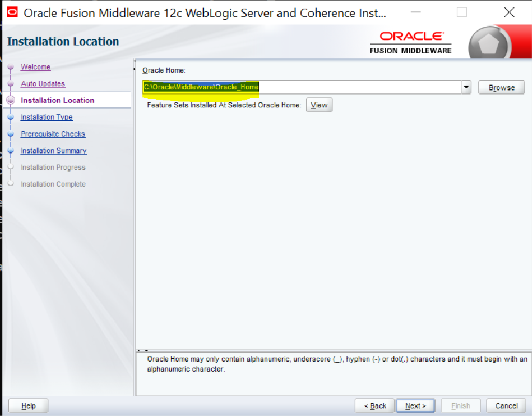Jump to the Installation Type step
This screenshot has width=532, height=416.
pyautogui.click(x=47, y=117)
